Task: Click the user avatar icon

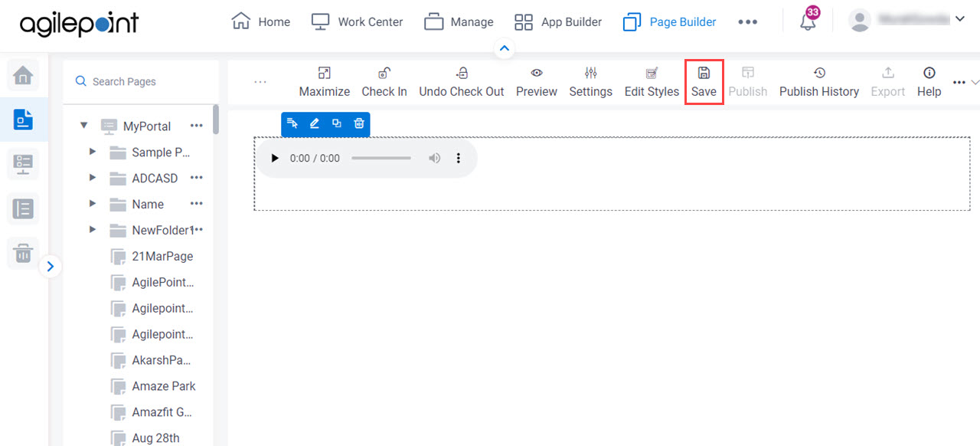Action: (x=860, y=21)
